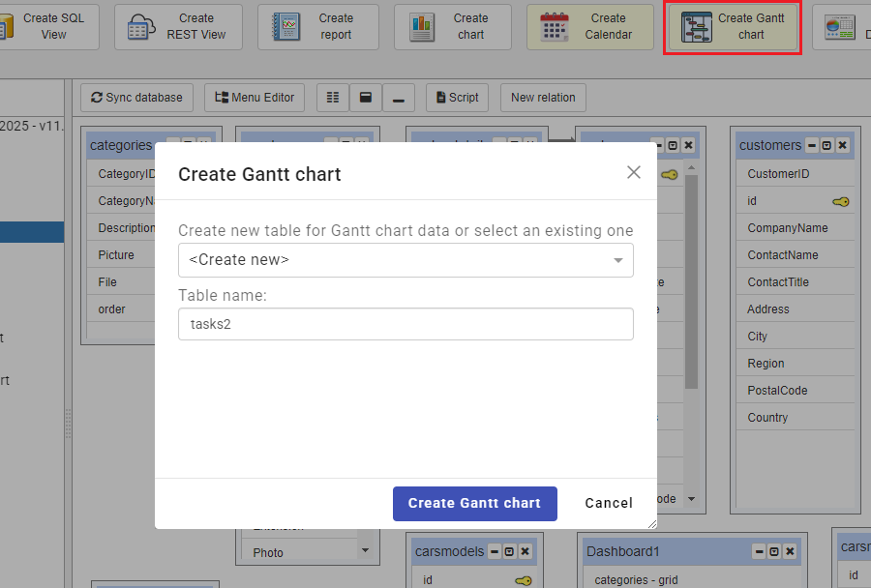Click the Table name input field
This screenshot has height=588, width=871.
point(405,324)
